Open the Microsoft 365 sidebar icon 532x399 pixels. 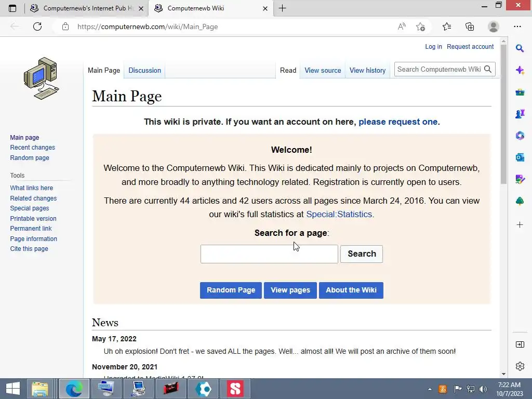[520, 136]
